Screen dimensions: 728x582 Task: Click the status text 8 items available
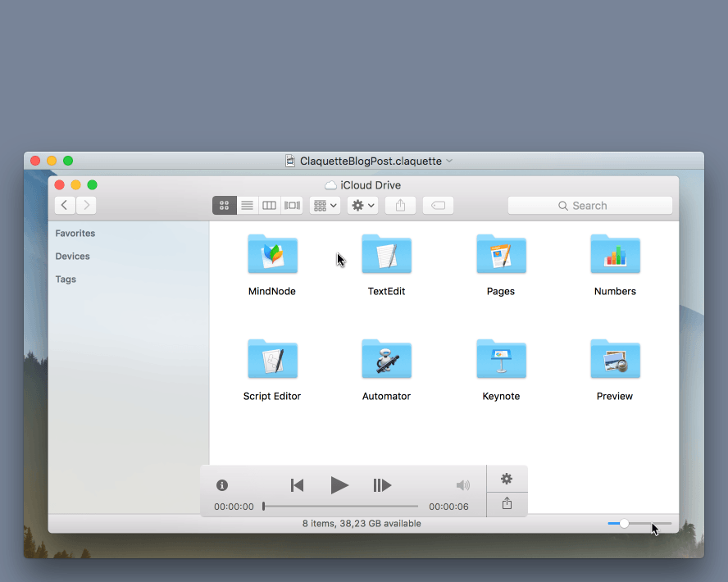pos(362,524)
